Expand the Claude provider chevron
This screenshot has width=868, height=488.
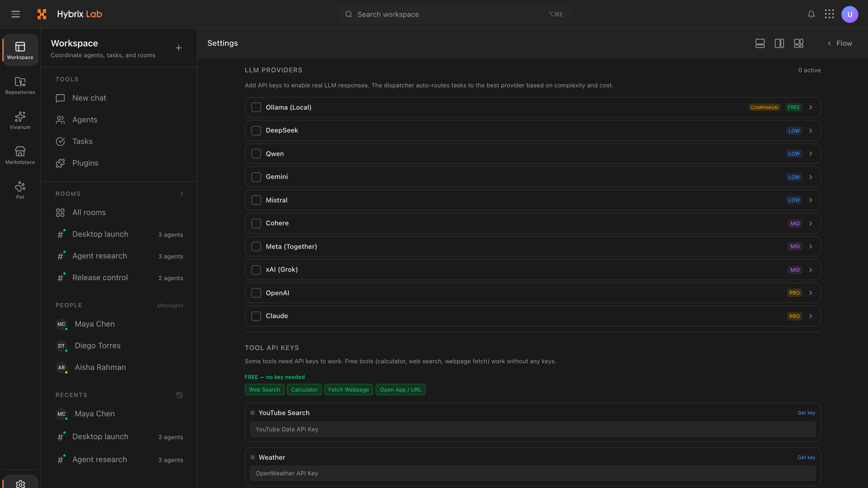point(811,316)
